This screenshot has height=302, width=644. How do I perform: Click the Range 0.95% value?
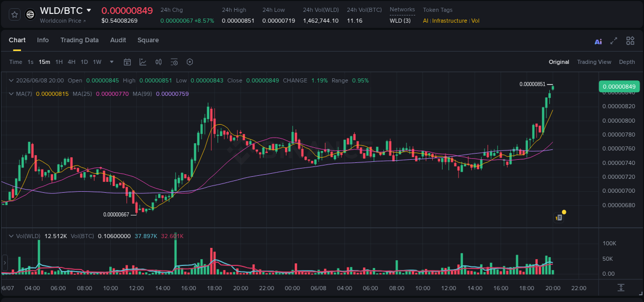click(x=360, y=80)
